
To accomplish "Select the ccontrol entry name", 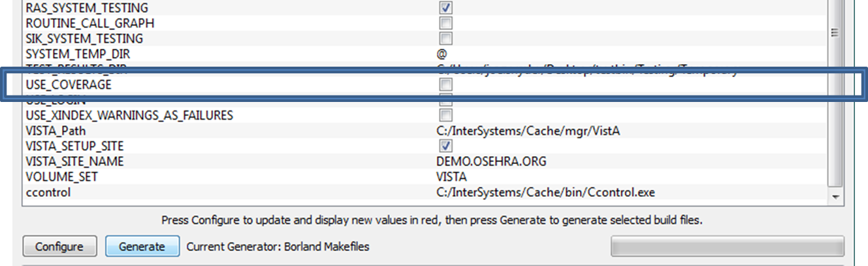I will [47, 192].
